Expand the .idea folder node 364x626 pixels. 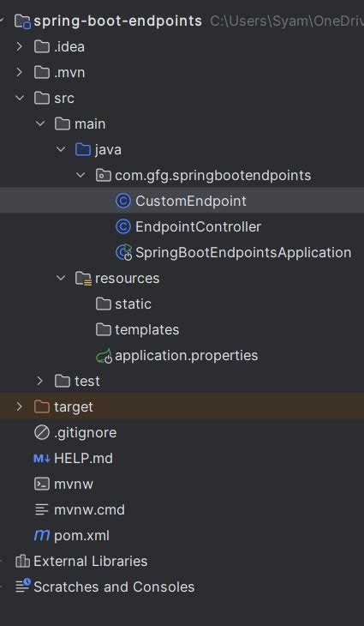click(19, 47)
